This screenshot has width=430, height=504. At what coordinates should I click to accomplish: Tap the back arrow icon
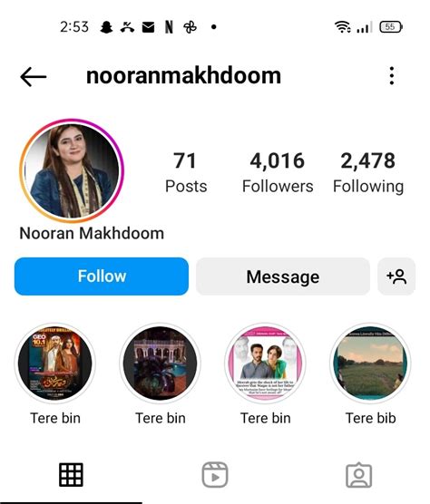pyautogui.click(x=34, y=76)
